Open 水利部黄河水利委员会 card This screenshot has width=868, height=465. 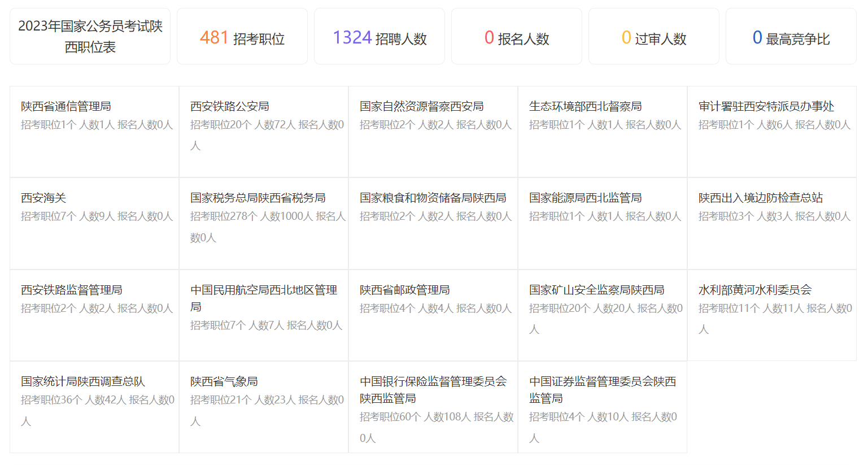pyautogui.click(x=772, y=315)
